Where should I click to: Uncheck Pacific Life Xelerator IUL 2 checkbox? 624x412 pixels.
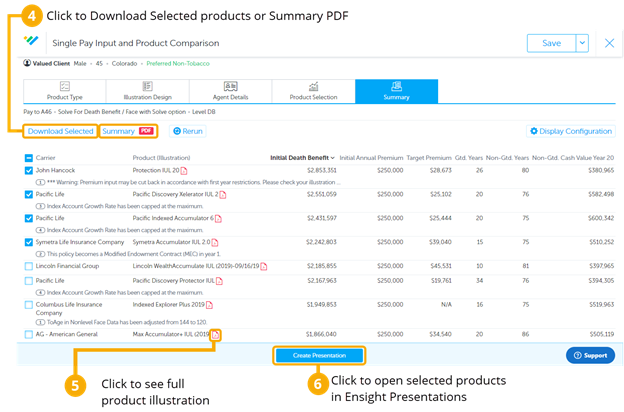tap(29, 194)
